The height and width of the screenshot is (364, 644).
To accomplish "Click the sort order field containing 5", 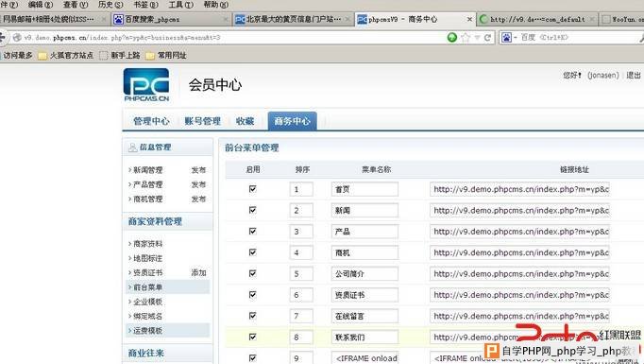I will pos(301,273).
